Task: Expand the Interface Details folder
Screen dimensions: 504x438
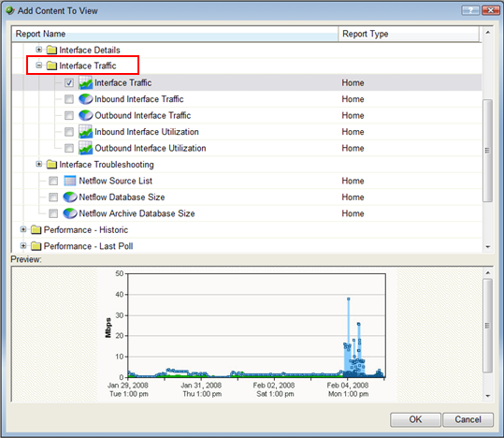Action: [x=39, y=50]
